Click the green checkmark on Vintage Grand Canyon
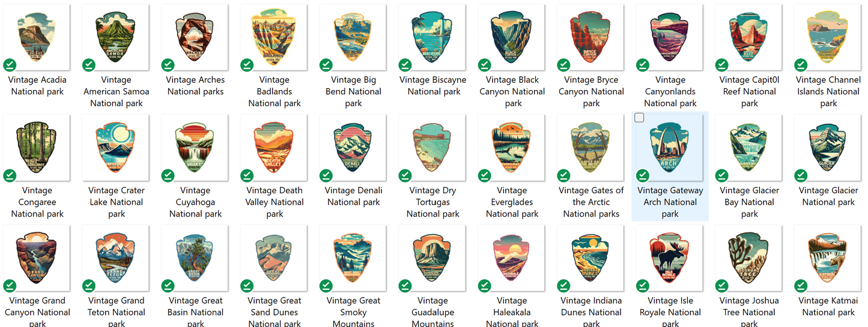 [10, 286]
